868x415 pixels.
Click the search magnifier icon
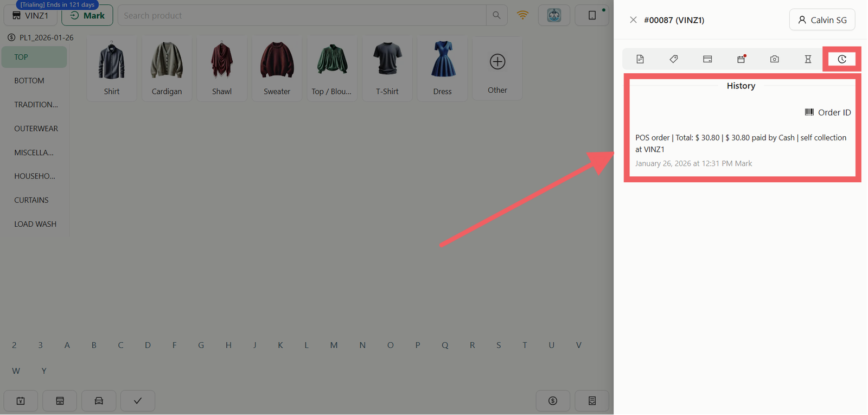(496, 15)
